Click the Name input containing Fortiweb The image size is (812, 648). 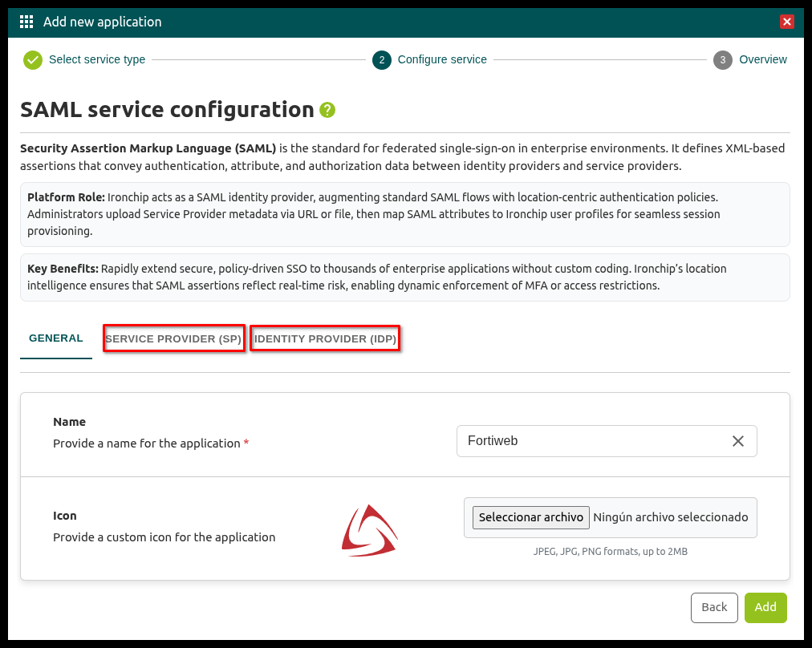pyautogui.click(x=590, y=441)
